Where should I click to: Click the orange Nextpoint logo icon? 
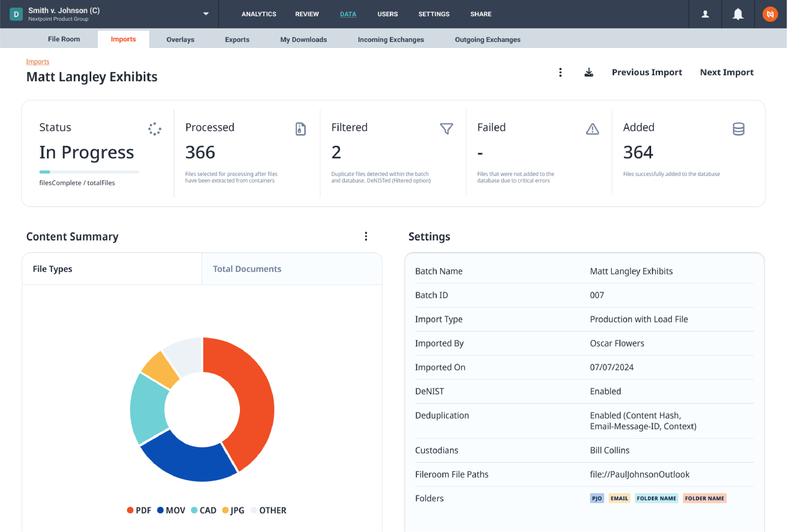(x=770, y=14)
